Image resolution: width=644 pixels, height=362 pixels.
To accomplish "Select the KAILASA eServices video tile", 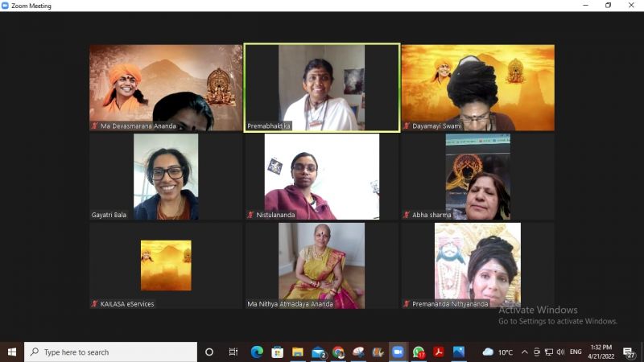I will [166, 265].
